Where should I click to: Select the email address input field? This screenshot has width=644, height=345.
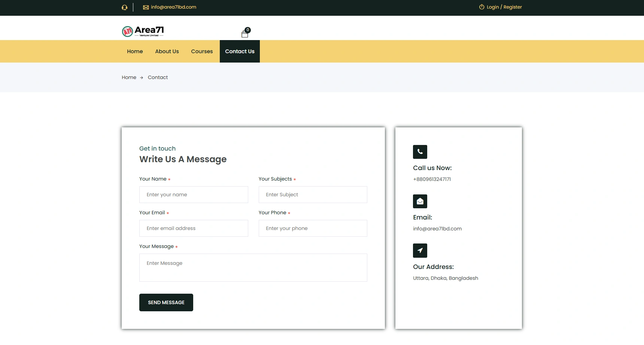pos(194,229)
